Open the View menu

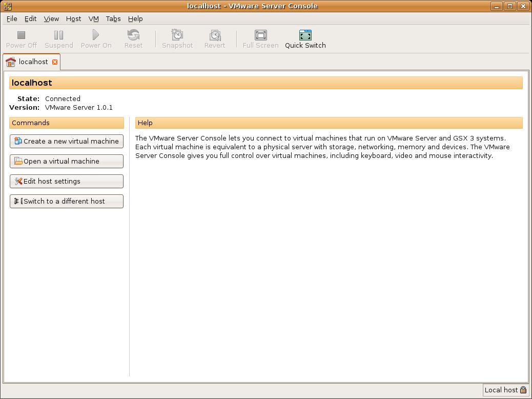[x=51, y=18]
